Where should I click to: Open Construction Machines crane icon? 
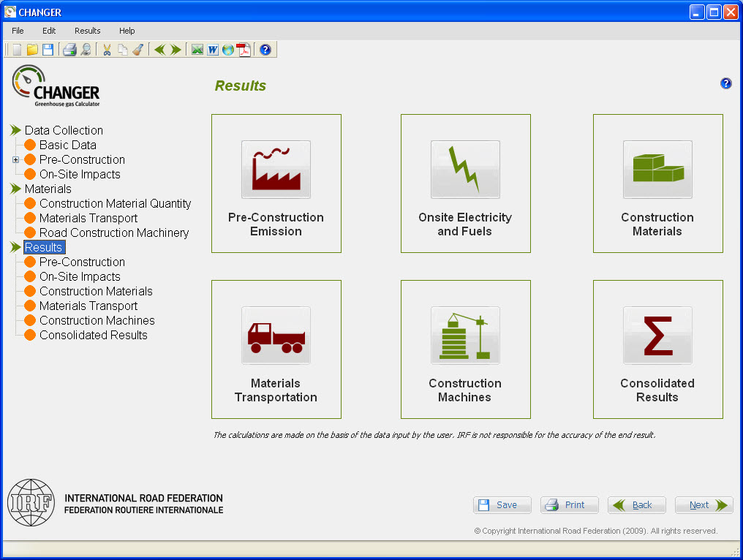[465, 335]
